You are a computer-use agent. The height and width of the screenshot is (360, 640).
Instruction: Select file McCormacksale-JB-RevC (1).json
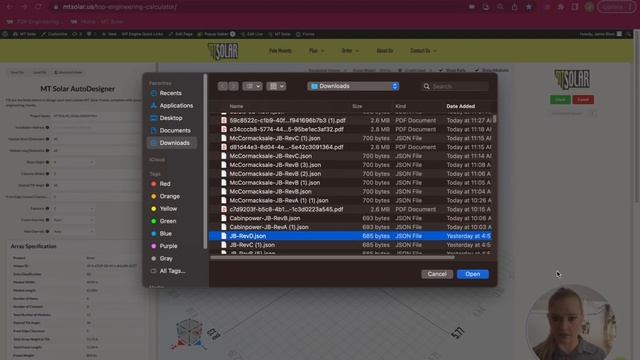pyautogui.click(x=351, y=138)
